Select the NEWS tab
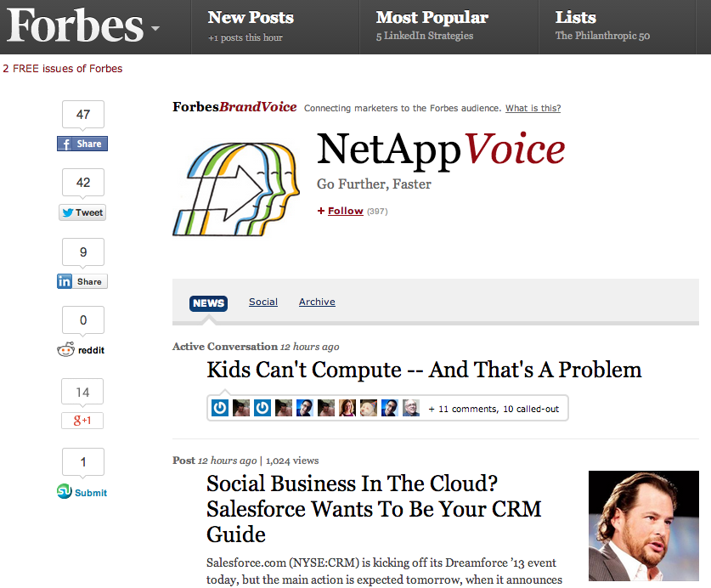 tap(208, 302)
